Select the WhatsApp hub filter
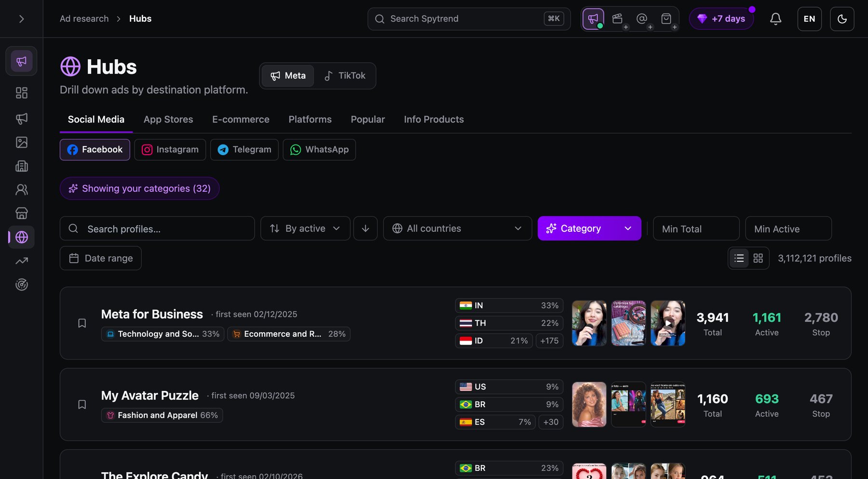This screenshot has height=479, width=868. click(319, 150)
